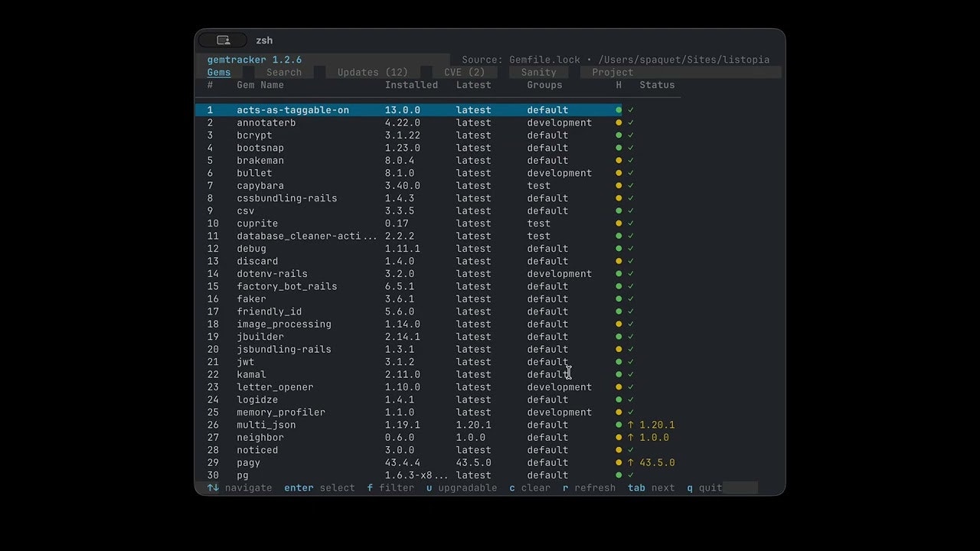Screen dimensions: 980x551
Task: Click the terminal session icon beside zsh
Action: (x=223, y=41)
